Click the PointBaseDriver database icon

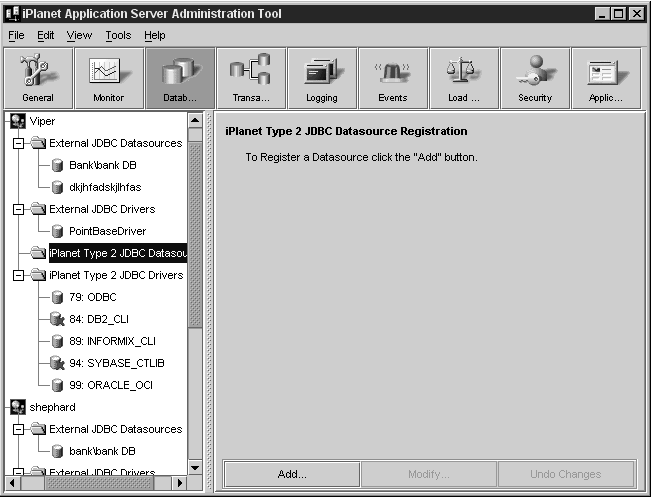[57, 231]
